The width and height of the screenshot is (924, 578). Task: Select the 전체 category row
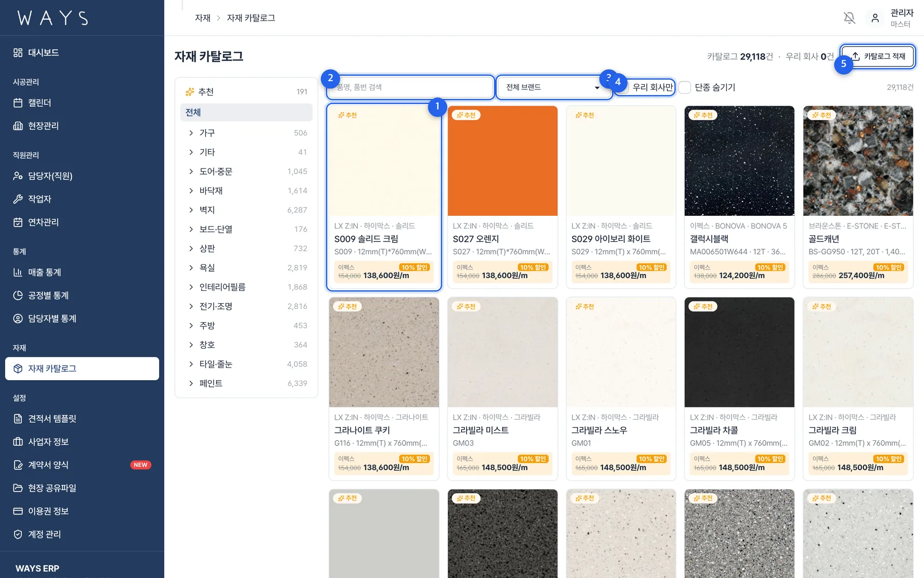click(x=246, y=113)
